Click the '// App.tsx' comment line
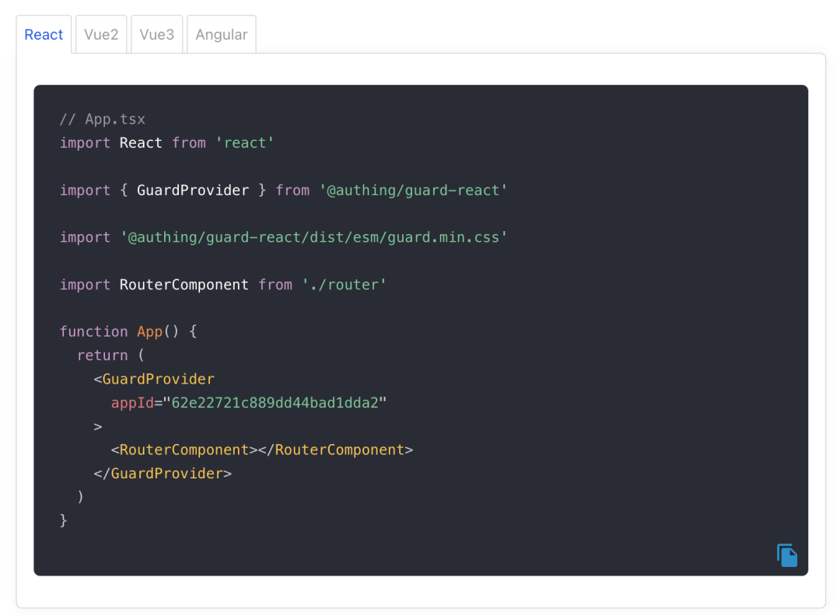 (x=103, y=119)
